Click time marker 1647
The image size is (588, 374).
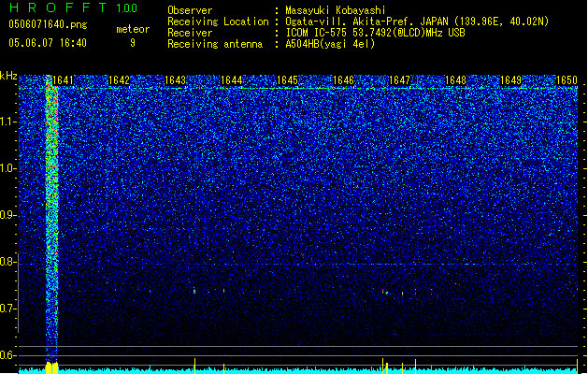tap(400, 80)
